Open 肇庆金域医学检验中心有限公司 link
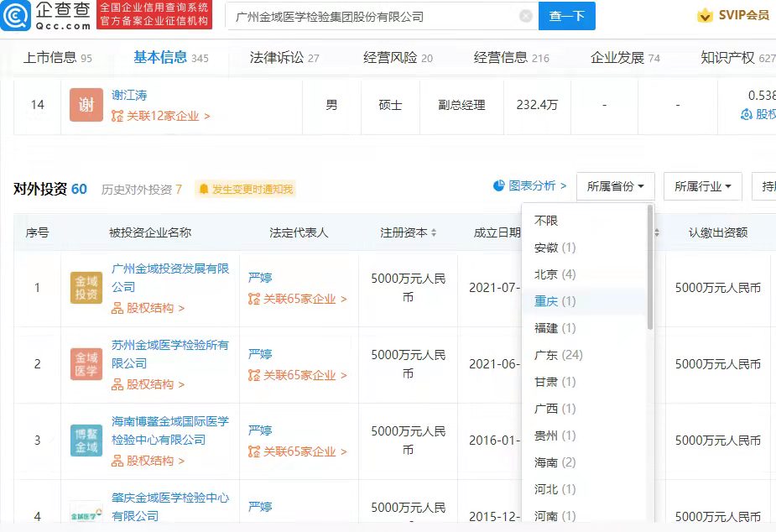Viewport: 776px width, 532px height. pos(170,506)
